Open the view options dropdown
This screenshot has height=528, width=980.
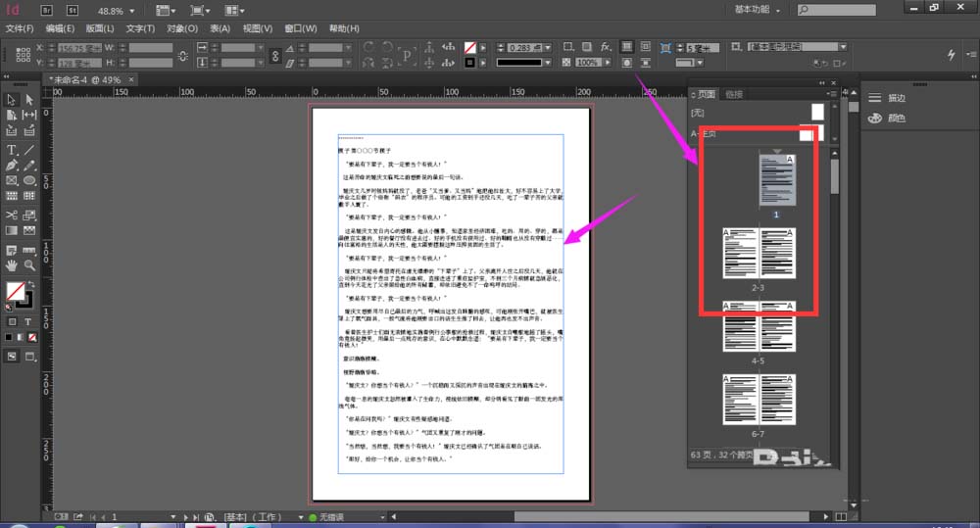(x=166, y=11)
